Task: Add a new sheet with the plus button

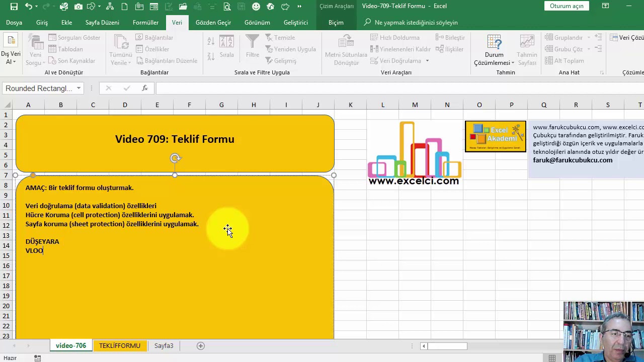Action: [201, 346]
